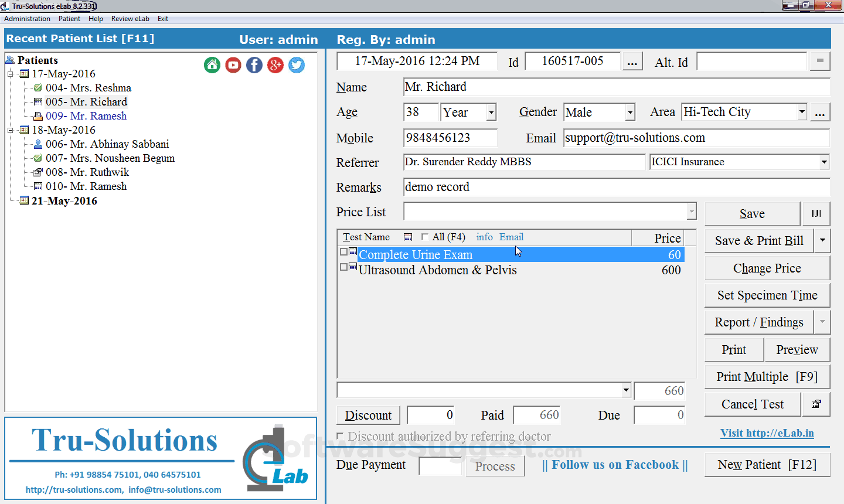Open the ICICI Insurance dropdown
The height and width of the screenshot is (504, 844).
pos(823,162)
